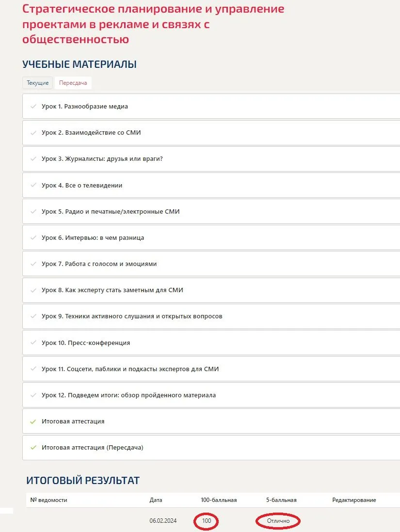Click the checkmark icon beside Урок 4

click(x=33, y=185)
